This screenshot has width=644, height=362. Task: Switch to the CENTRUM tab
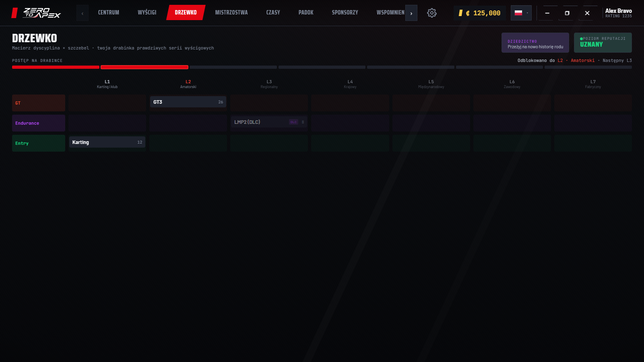click(x=109, y=12)
